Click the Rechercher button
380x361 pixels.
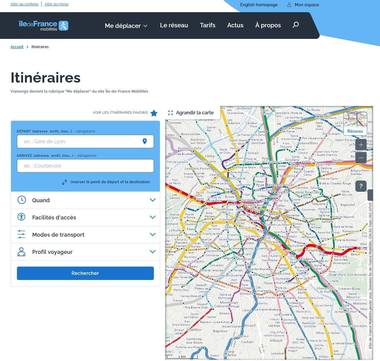(x=85, y=273)
